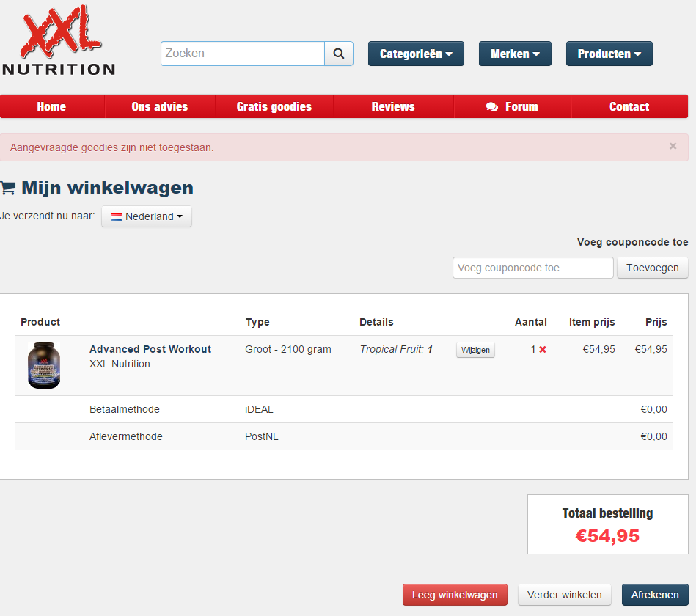Viewport: 696px width, 616px height.
Task: Proceed to checkout with Afrekenen
Action: click(x=655, y=595)
